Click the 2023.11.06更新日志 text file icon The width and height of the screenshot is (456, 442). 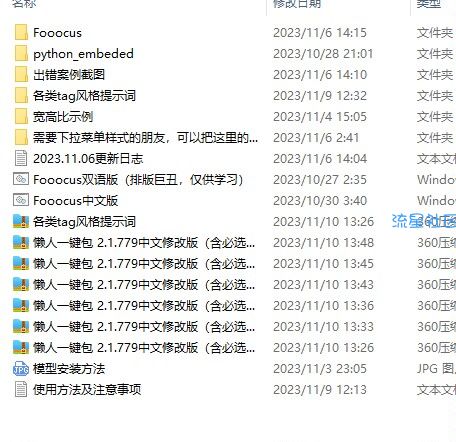point(21,158)
